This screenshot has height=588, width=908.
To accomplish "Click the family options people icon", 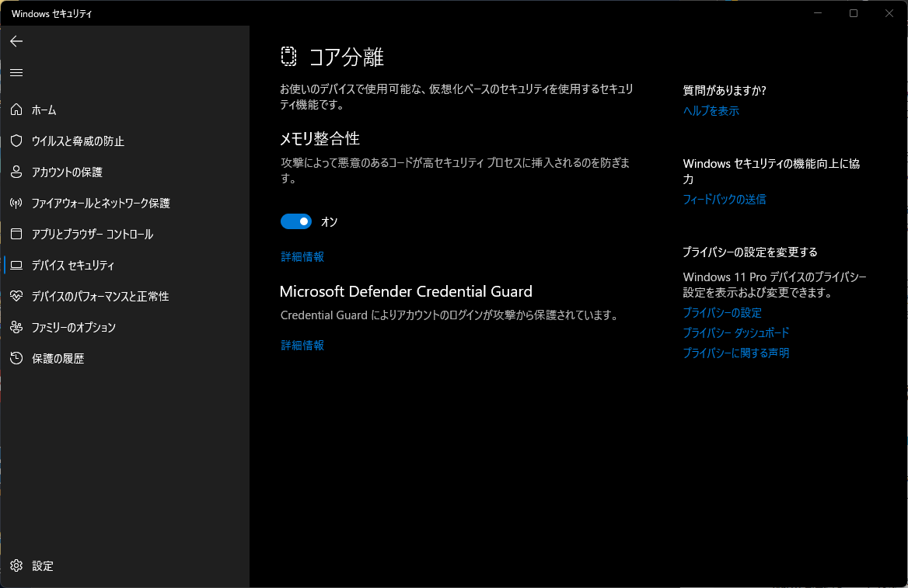I will 16,327.
